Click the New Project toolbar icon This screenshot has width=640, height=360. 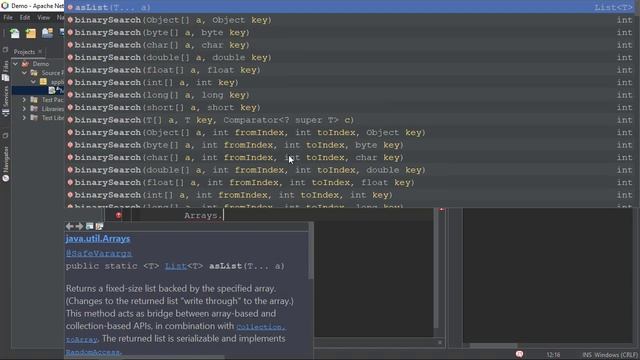(31, 33)
